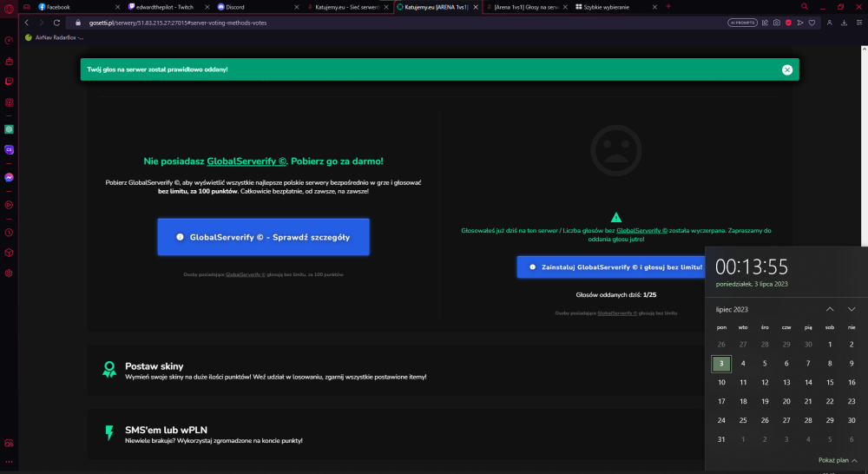
Task: Click the padlock site security icon
Action: tap(78, 23)
